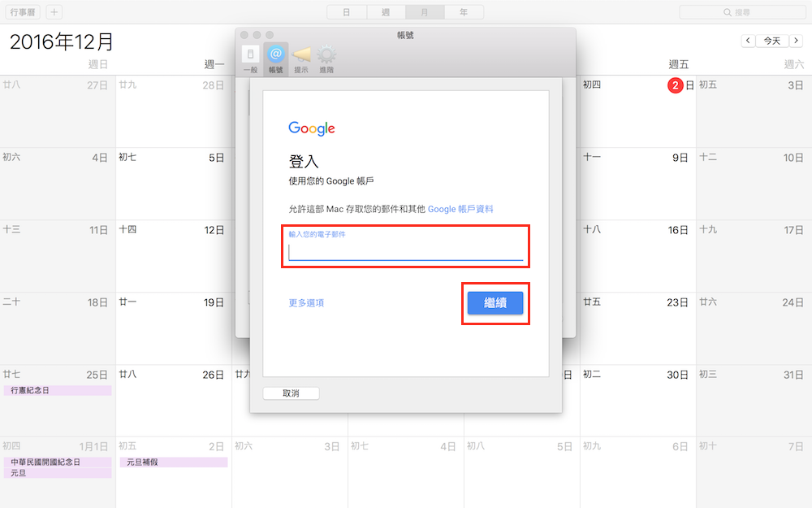Image resolution: width=812 pixels, height=508 pixels.
Task: Click the email address input field
Action: (x=405, y=251)
